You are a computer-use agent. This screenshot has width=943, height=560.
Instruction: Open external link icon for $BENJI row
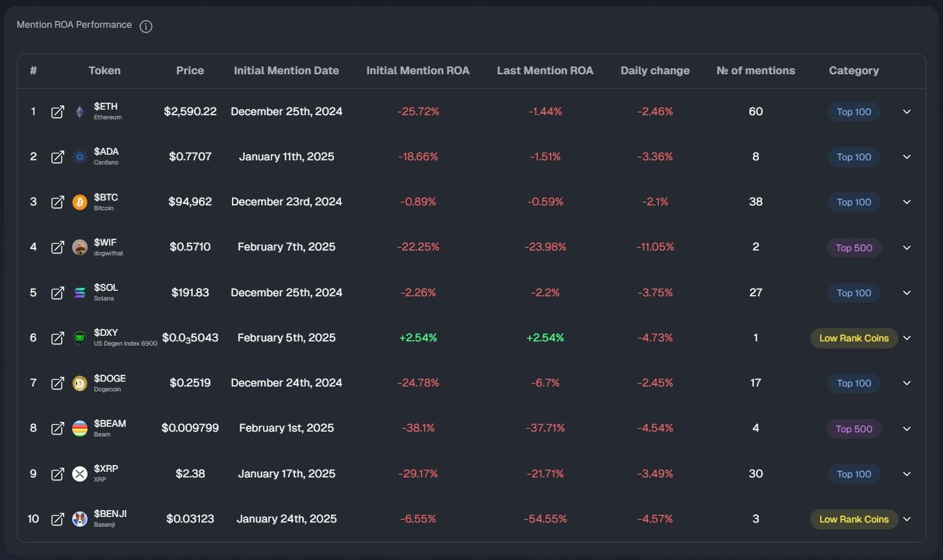pos(58,519)
